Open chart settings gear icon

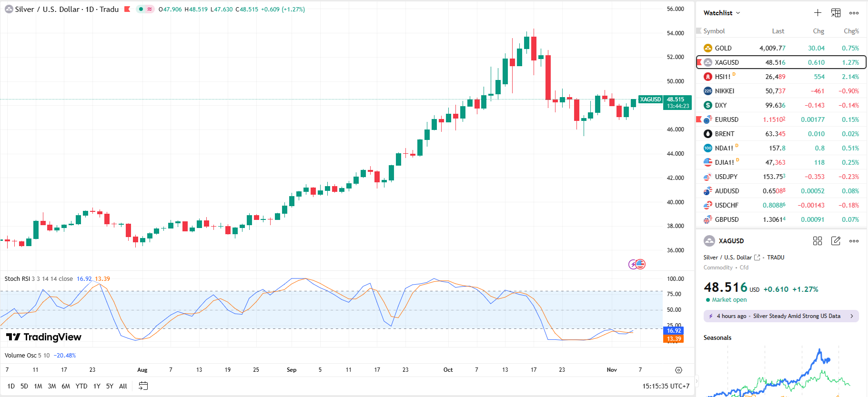click(x=678, y=370)
